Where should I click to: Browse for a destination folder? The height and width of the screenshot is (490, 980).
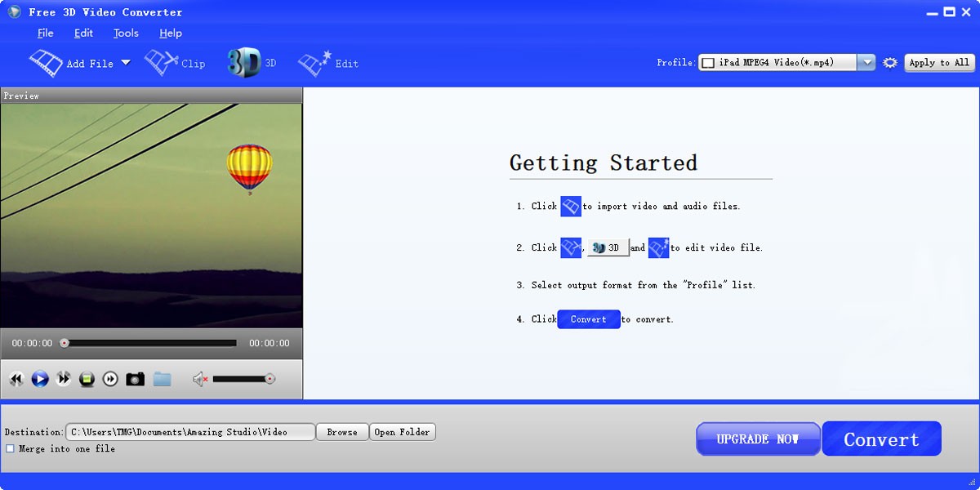click(341, 431)
